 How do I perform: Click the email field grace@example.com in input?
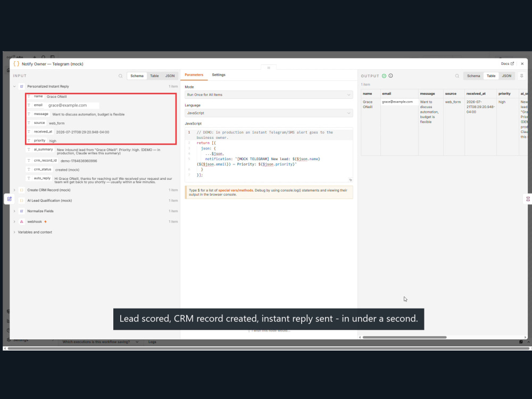click(62, 105)
